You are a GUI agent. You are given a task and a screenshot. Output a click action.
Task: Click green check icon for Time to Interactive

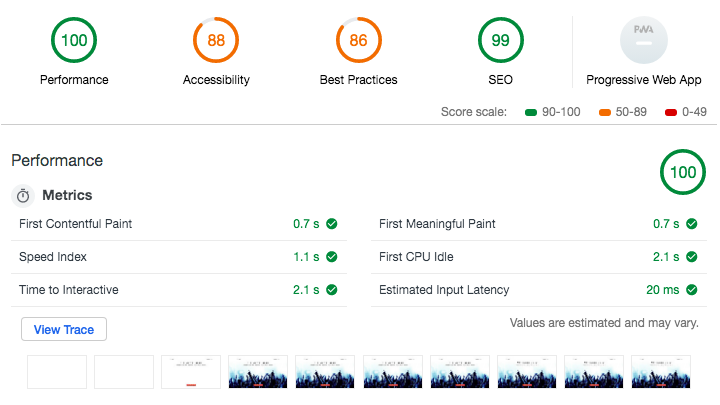coord(332,290)
